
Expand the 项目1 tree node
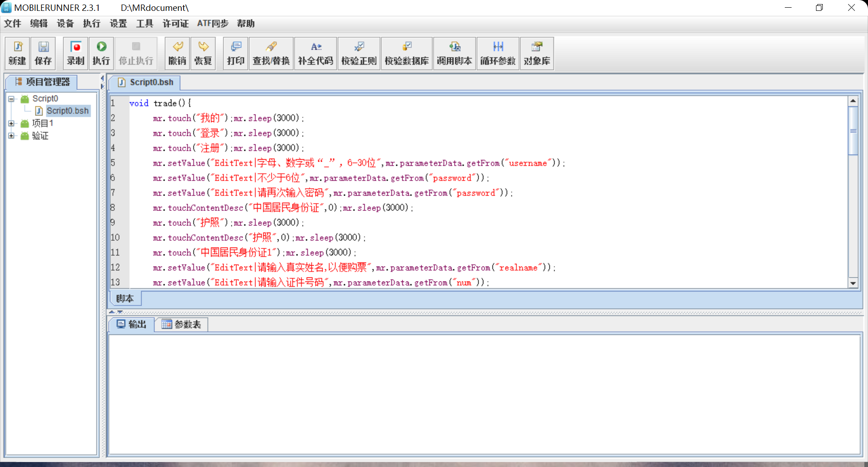12,124
